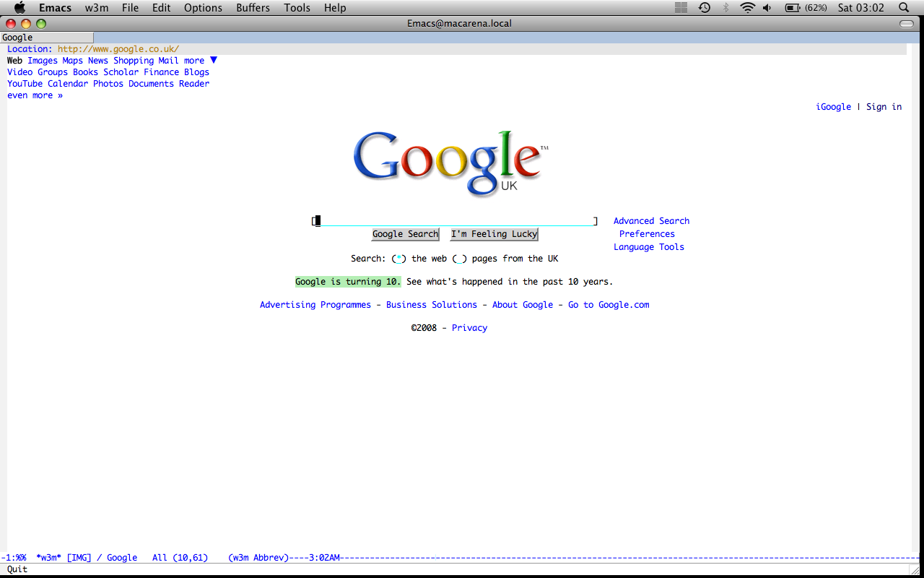Screen dimensions: 924x578
Task: Open the Finance link
Action: tap(161, 72)
